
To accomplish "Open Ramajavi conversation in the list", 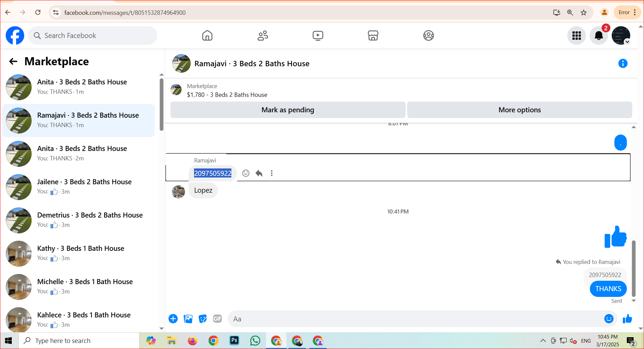I will (78, 120).
